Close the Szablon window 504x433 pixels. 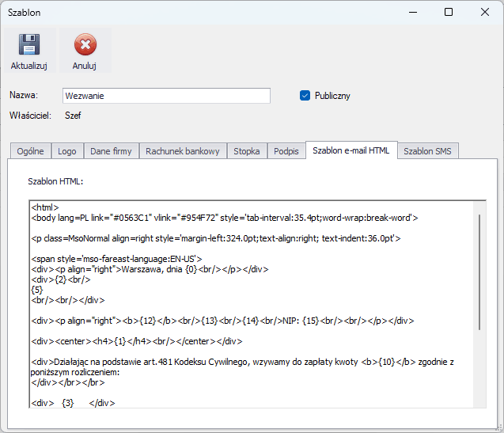[x=485, y=12]
